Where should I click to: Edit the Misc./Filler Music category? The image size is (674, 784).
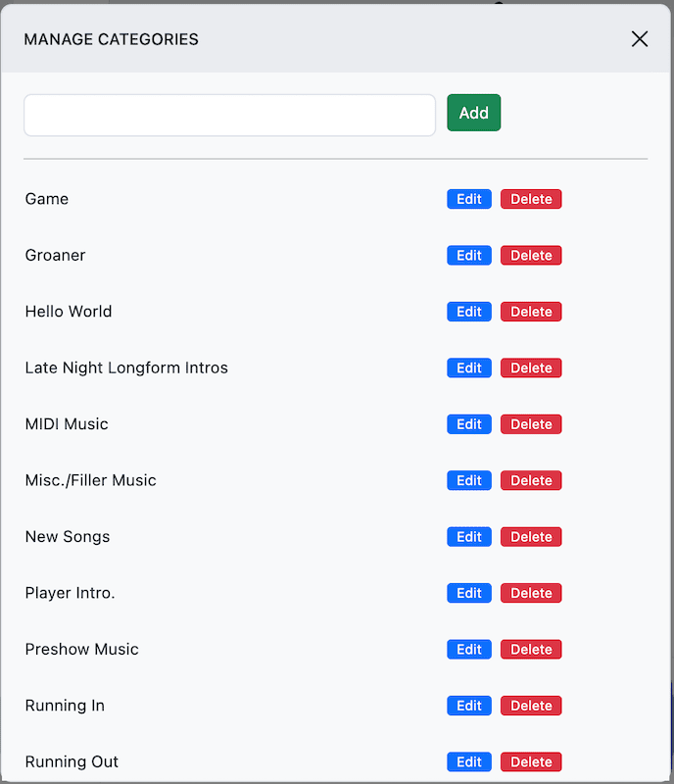[468, 480]
